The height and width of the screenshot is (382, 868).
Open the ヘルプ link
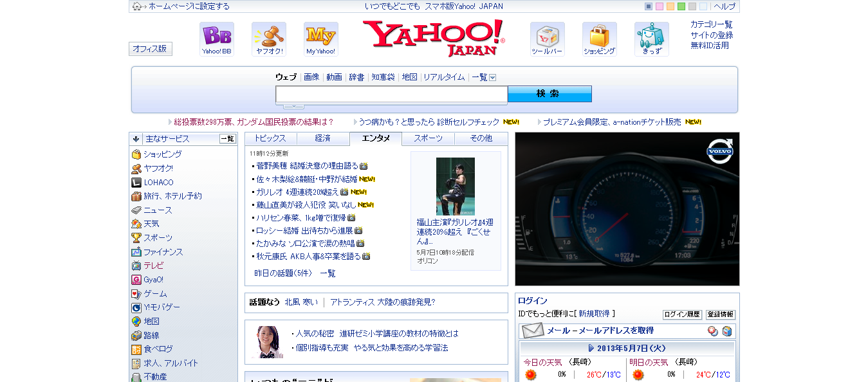click(x=725, y=6)
